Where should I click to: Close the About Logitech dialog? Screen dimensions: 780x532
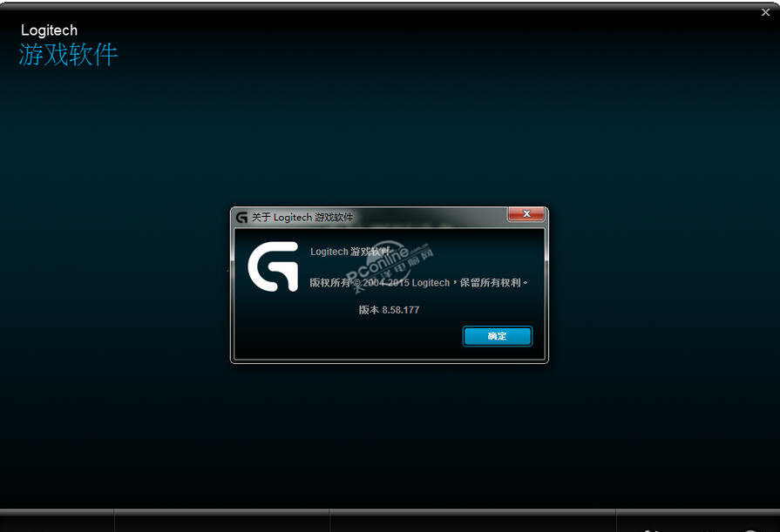[x=526, y=214]
